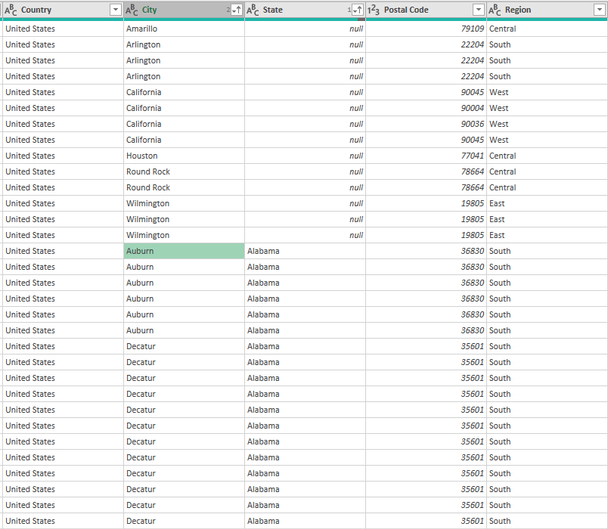Select the Region column header
Image resolution: width=608 pixels, height=529 pixels.
tap(547, 10)
